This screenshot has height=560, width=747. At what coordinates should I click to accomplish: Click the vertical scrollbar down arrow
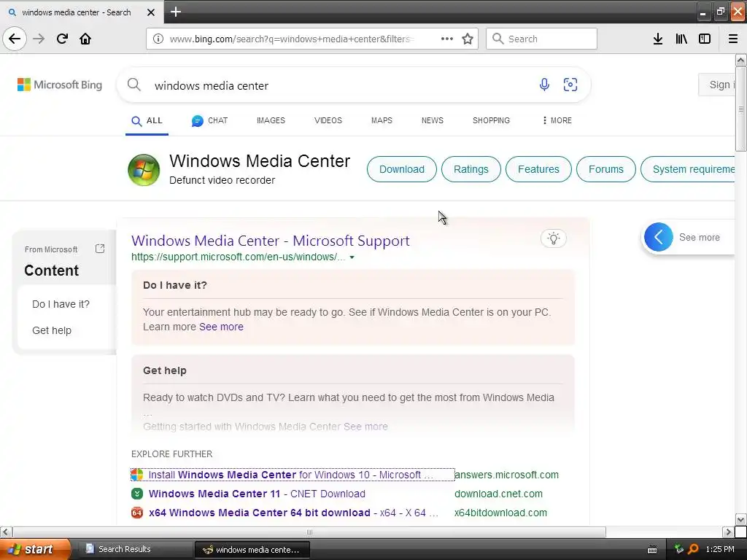coord(740,519)
